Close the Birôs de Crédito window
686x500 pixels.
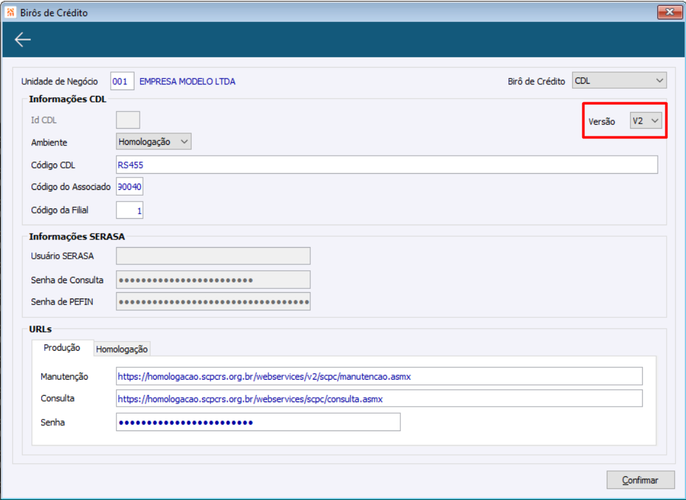point(669,12)
